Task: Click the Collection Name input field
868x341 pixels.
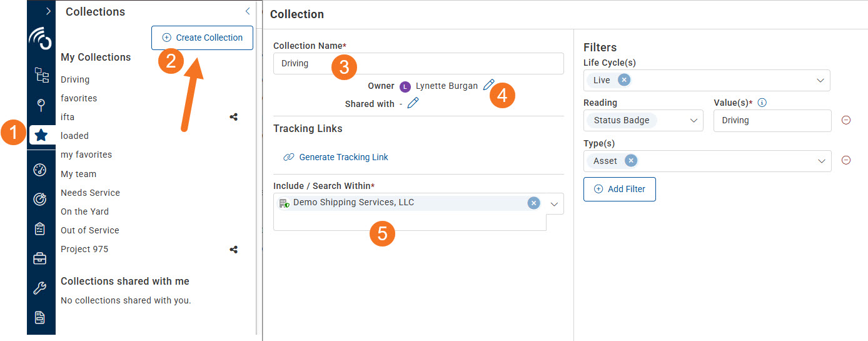Action: tap(418, 63)
